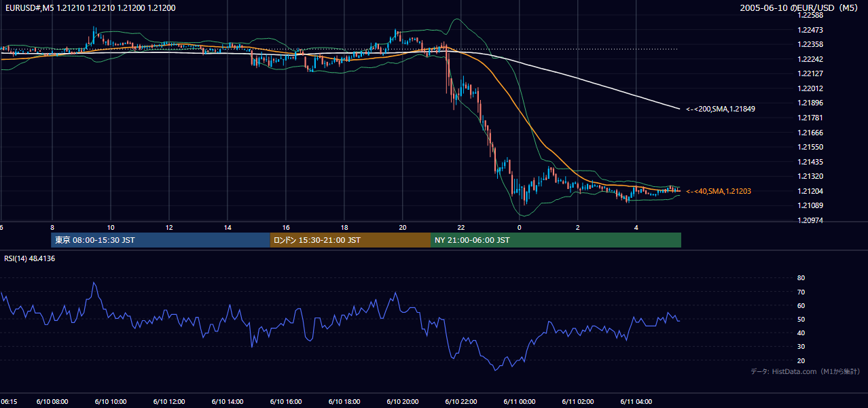
Task: Click price axis label 1.21666
Action: click(x=811, y=133)
